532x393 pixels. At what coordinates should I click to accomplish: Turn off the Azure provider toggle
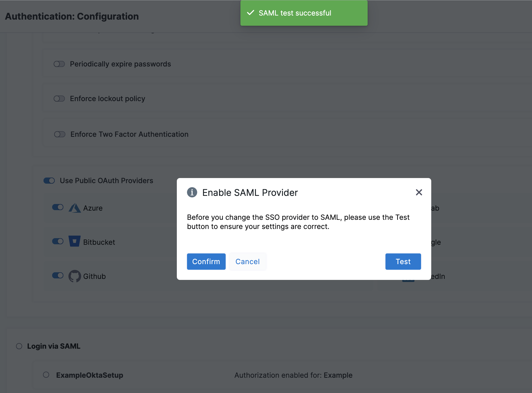point(58,207)
